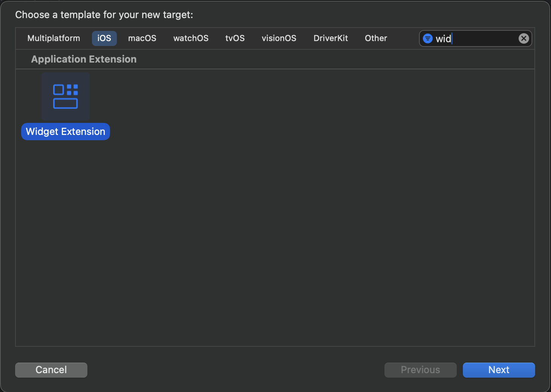Cancel the new target creation
The width and height of the screenshot is (551, 392).
click(x=51, y=370)
